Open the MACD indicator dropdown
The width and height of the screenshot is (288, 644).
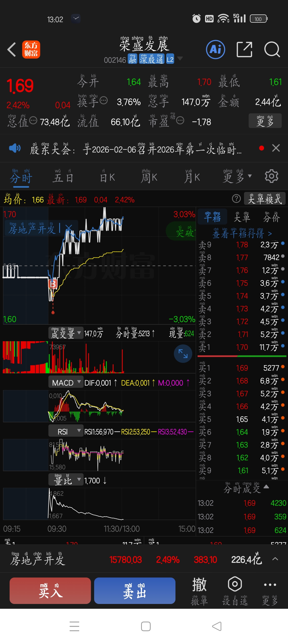pos(66,382)
